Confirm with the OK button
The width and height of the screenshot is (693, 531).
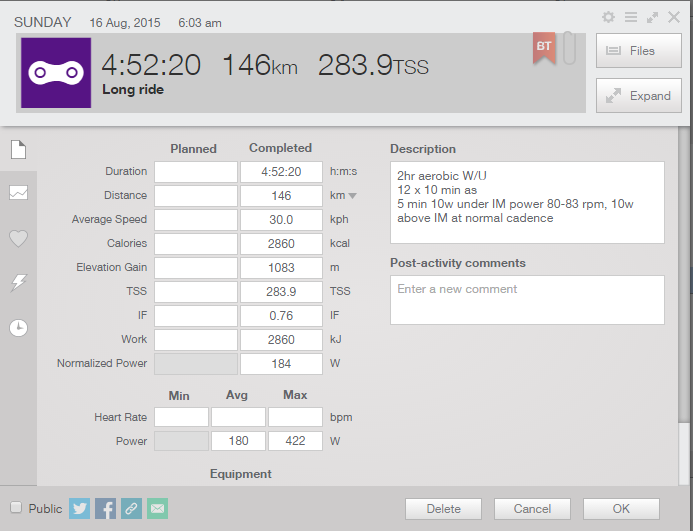tap(621, 509)
